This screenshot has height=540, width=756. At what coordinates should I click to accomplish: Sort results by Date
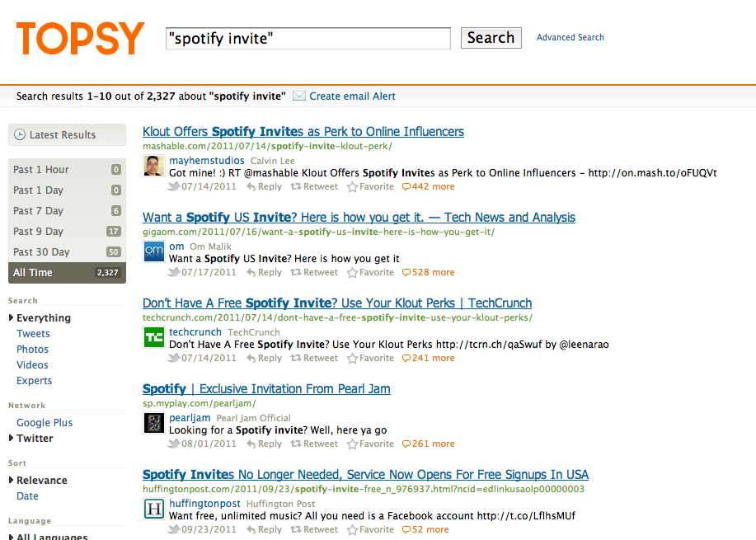(27, 496)
